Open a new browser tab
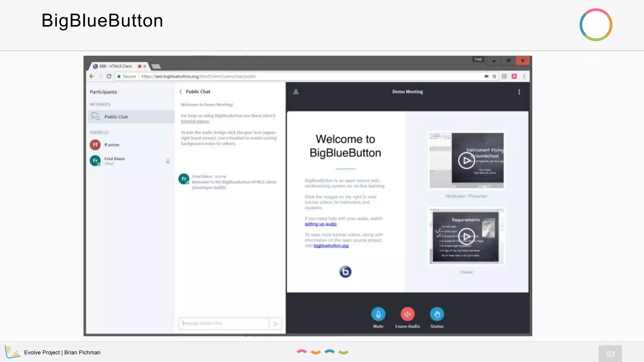The image size is (644, 362). (156, 66)
